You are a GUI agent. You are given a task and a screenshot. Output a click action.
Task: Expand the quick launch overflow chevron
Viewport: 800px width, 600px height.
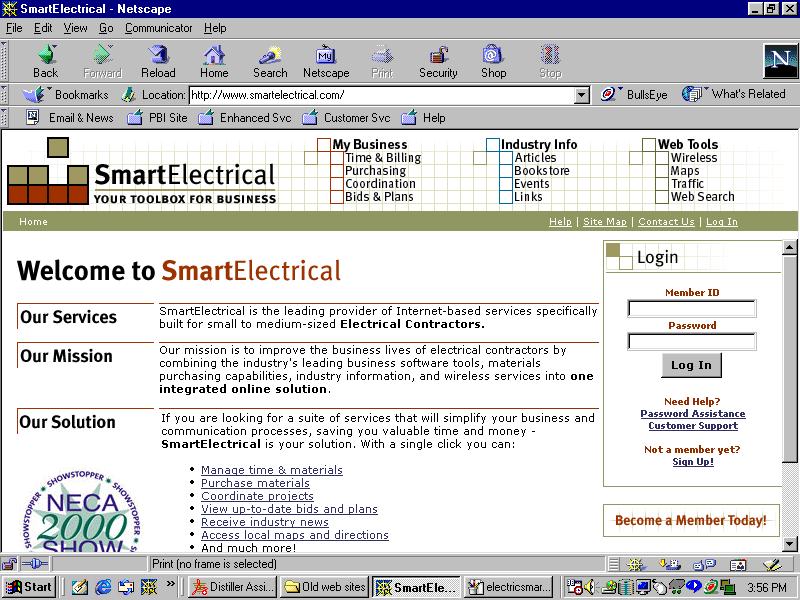(170, 583)
